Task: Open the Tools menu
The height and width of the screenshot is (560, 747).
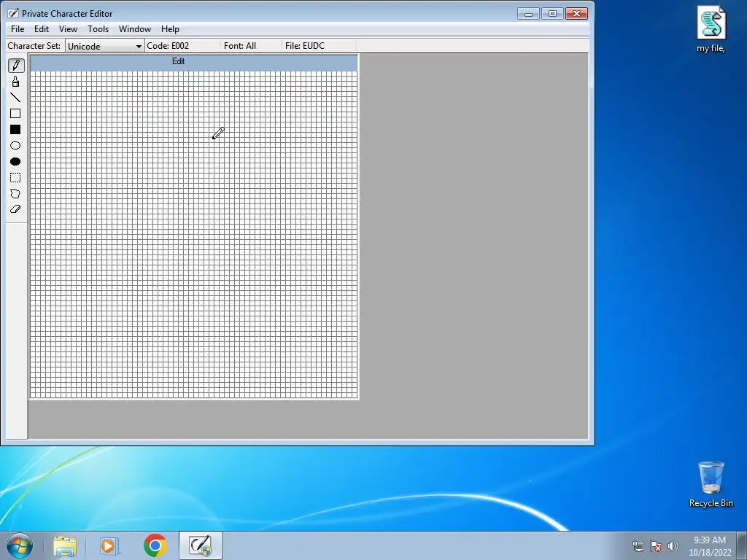Action: click(98, 29)
